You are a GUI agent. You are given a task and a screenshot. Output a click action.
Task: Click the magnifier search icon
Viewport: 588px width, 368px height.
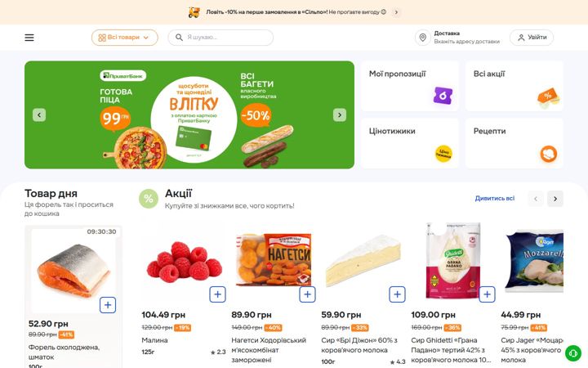(x=179, y=38)
